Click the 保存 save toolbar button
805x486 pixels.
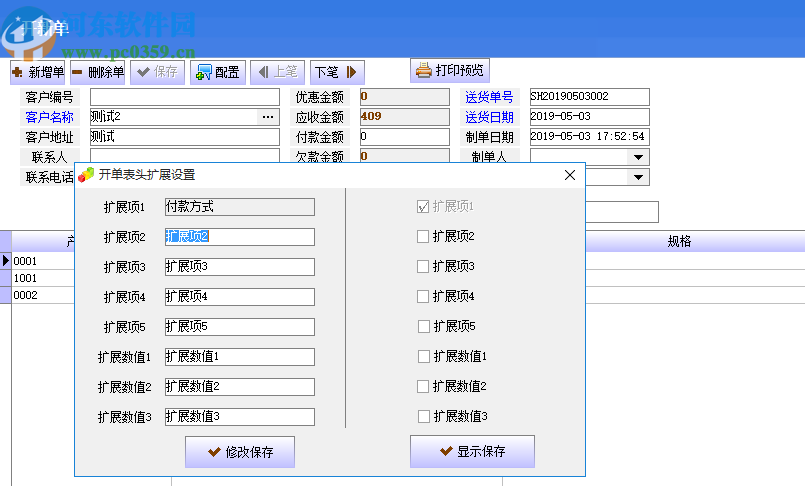click(158, 72)
